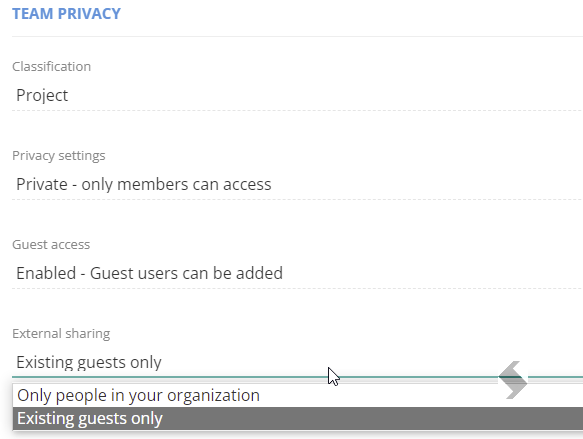
Task: Click the dashed underline below "Project"
Action: (297, 110)
